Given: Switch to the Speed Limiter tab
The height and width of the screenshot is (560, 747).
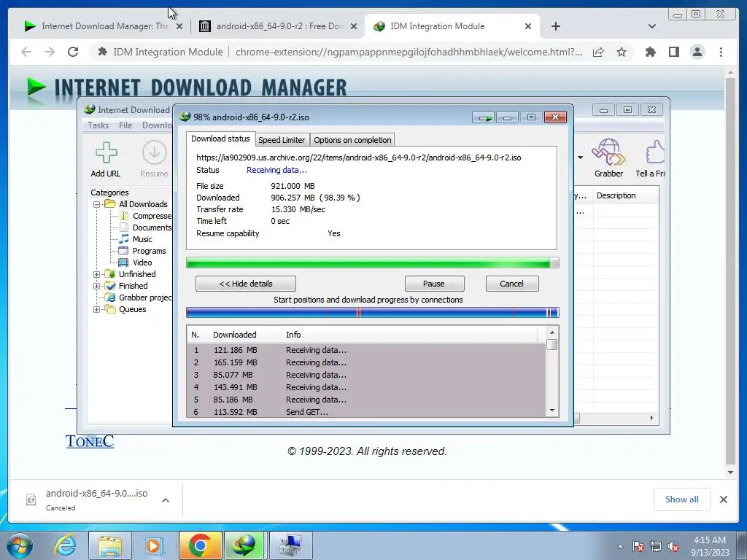Looking at the screenshot, I should [x=282, y=140].
